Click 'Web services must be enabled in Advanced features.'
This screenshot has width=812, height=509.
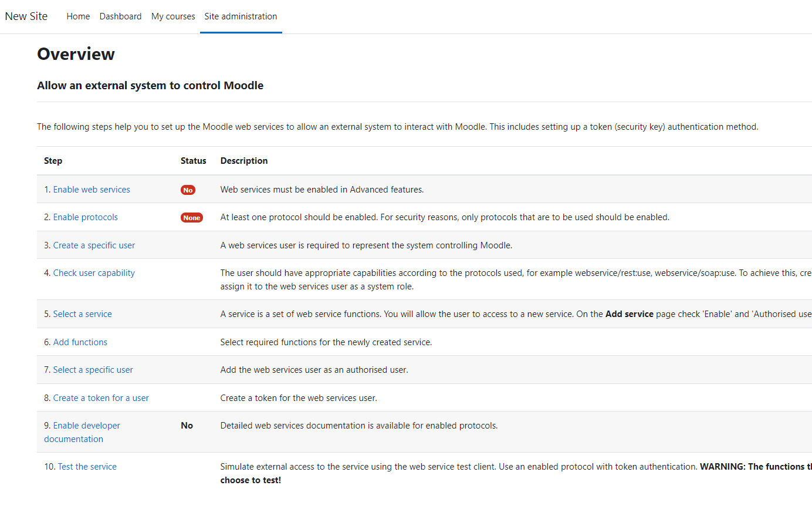coord(322,190)
